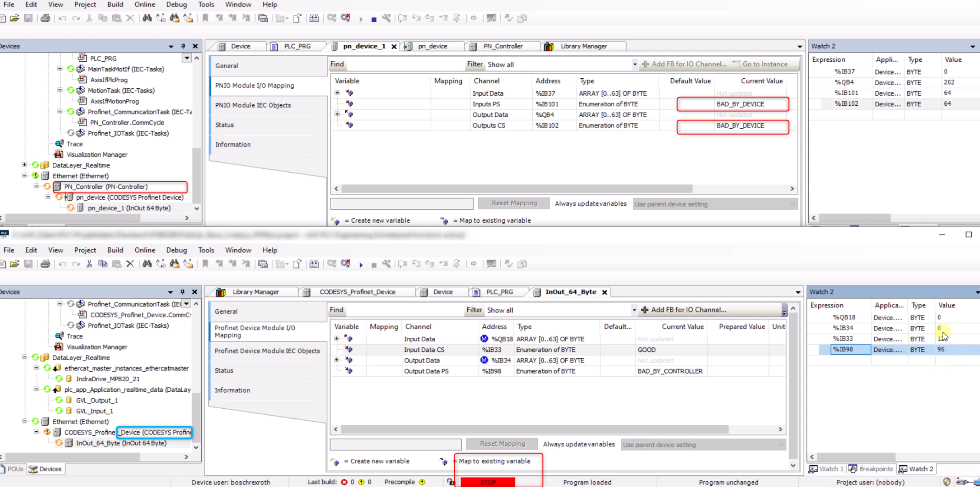Image resolution: width=980 pixels, height=487 pixels.
Task: Collapse the PN_Controller tree node
Action: (x=37, y=187)
